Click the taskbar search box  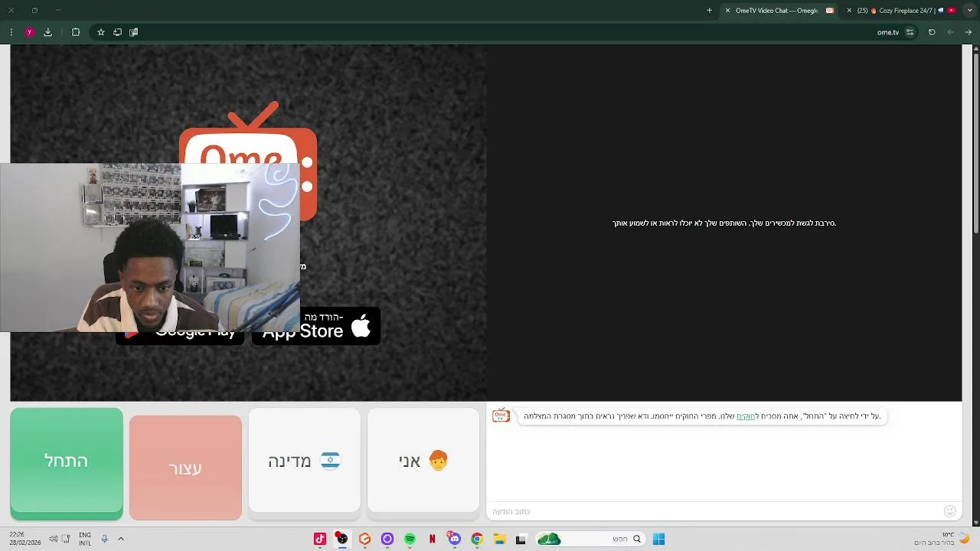click(x=590, y=539)
